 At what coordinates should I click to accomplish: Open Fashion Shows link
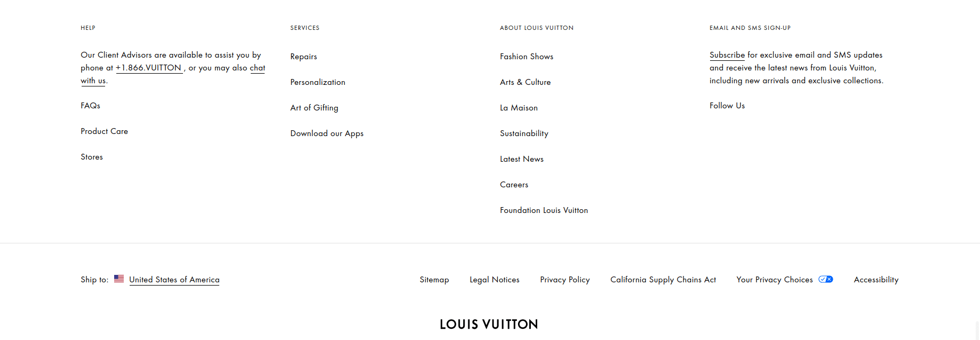click(x=526, y=57)
